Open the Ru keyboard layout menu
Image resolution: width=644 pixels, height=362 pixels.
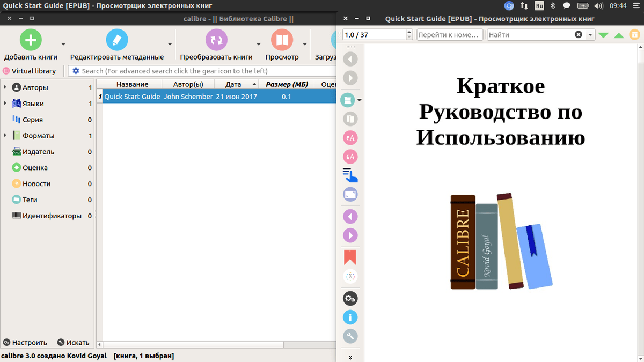[539, 5]
